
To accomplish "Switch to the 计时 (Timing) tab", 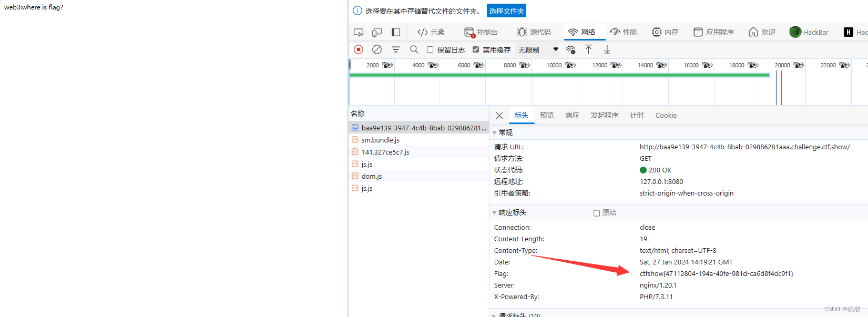I will (x=637, y=115).
